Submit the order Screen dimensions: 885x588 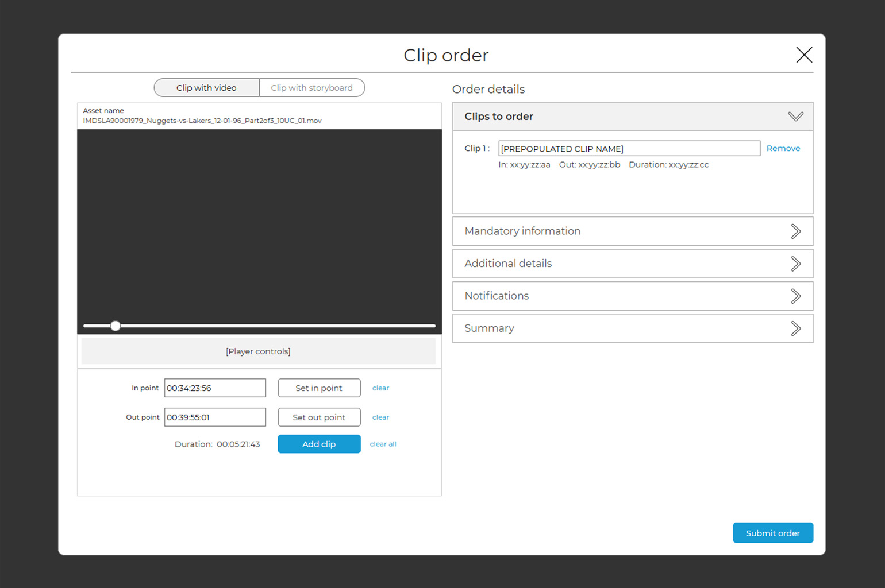tap(772, 533)
